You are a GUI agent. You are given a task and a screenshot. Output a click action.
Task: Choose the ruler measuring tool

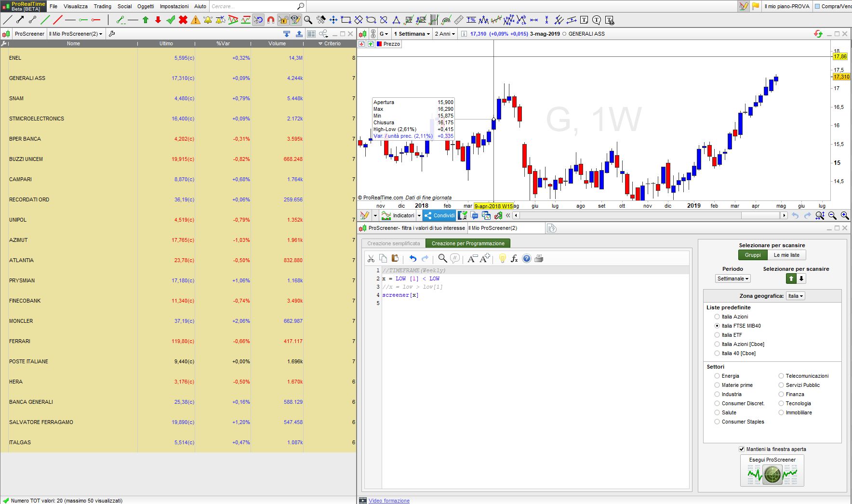pos(459,20)
